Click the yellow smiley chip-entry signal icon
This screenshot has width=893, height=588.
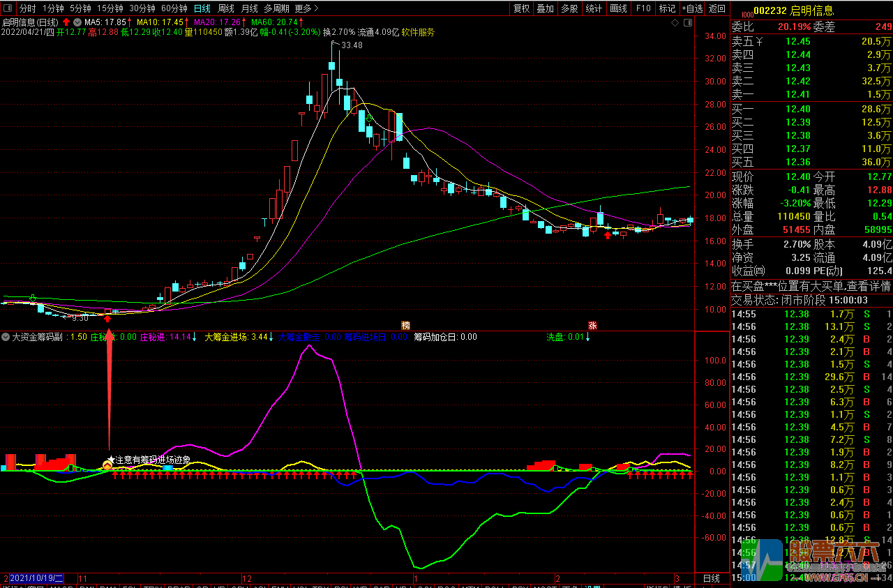pos(109,464)
